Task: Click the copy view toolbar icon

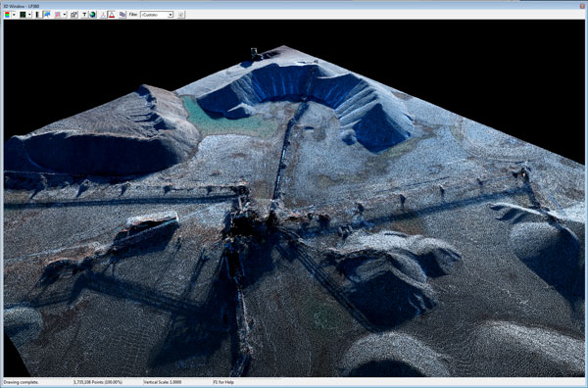Action: click(x=122, y=15)
